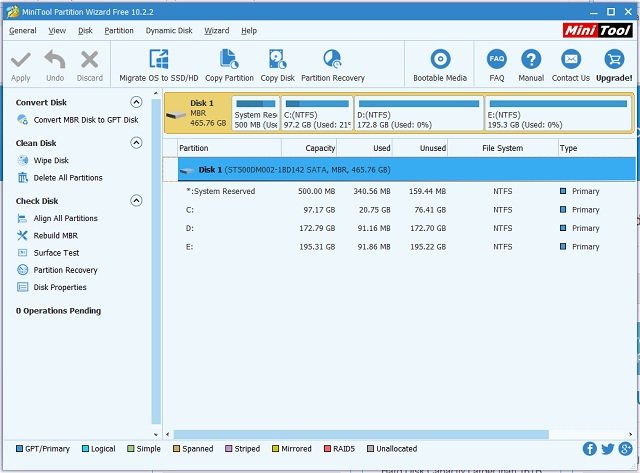The height and width of the screenshot is (473, 640).
Task: Click the 172.70 GB unused value
Action: click(x=428, y=229)
